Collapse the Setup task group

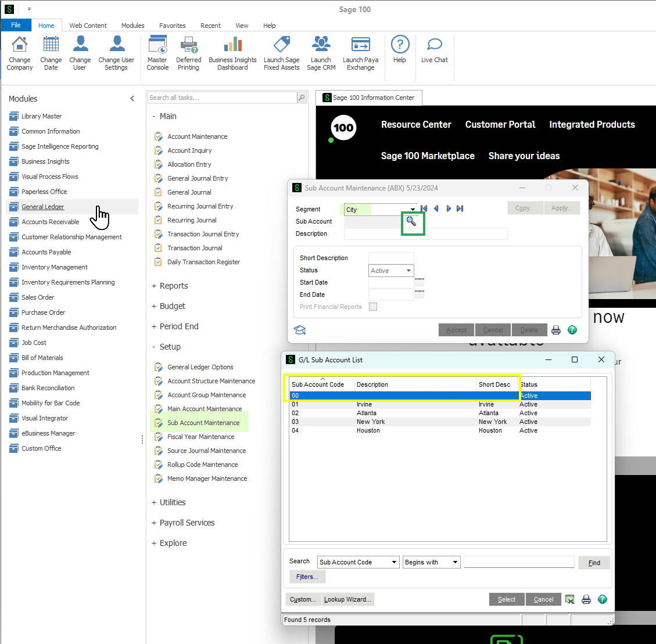click(x=153, y=347)
